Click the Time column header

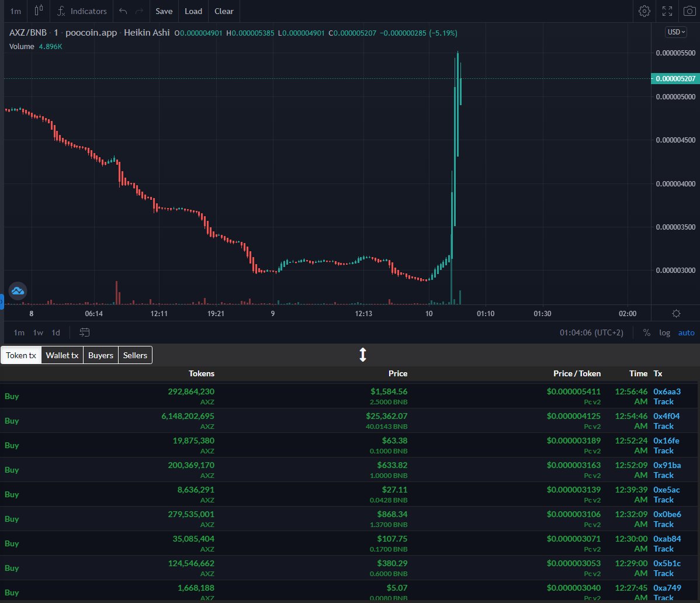pos(638,373)
